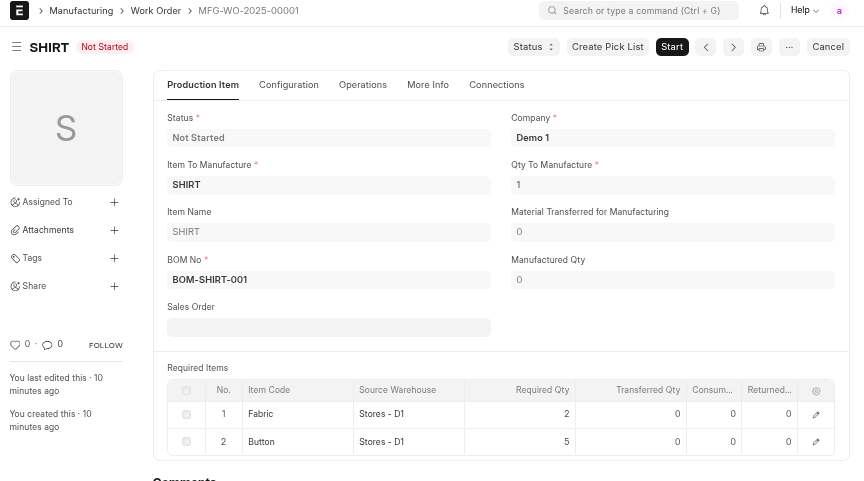Viewport: 864px width, 481px height.
Task: Click the Fabric item code cell
Action: click(x=298, y=414)
